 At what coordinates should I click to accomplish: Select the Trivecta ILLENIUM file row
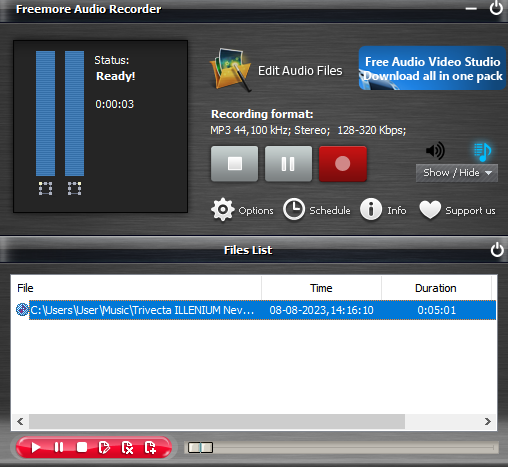click(256, 310)
